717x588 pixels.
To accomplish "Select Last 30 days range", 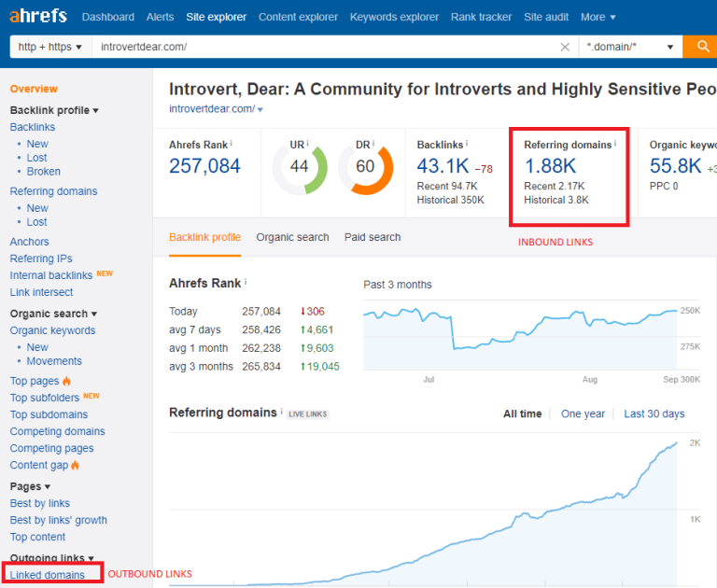I will click(x=654, y=413).
